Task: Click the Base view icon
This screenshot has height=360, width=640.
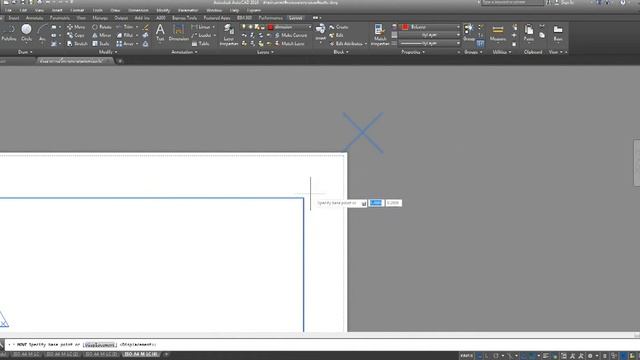Action: [558, 33]
